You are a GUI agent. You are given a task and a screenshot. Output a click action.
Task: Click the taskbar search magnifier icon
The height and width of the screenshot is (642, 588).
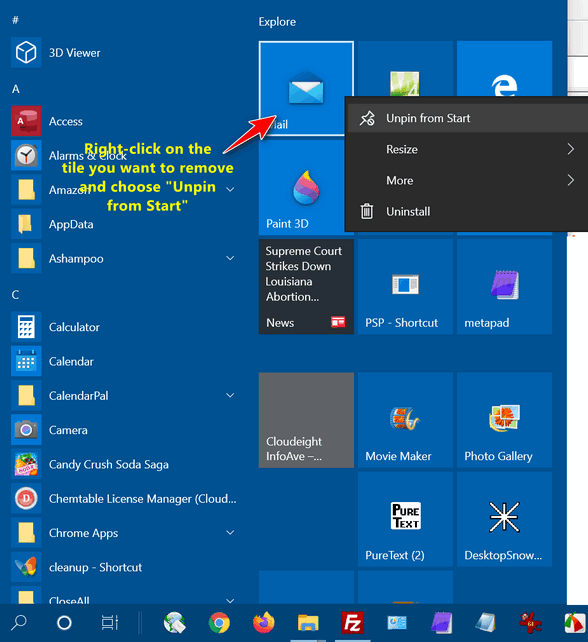pyautogui.click(x=19, y=623)
